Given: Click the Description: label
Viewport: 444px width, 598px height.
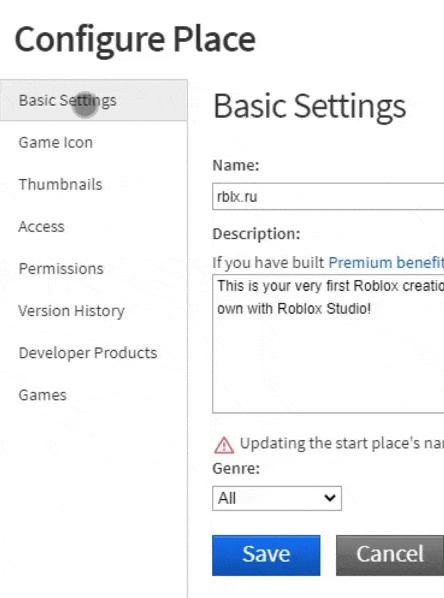Looking at the screenshot, I should pyautogui.click(x=256, y=234).
